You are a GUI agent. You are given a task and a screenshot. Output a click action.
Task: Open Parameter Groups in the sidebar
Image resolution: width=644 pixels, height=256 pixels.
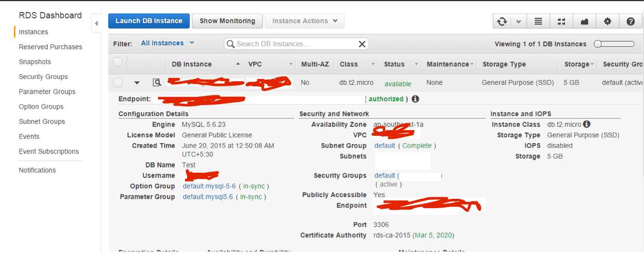pyautogui.click(x=47, y=92)
